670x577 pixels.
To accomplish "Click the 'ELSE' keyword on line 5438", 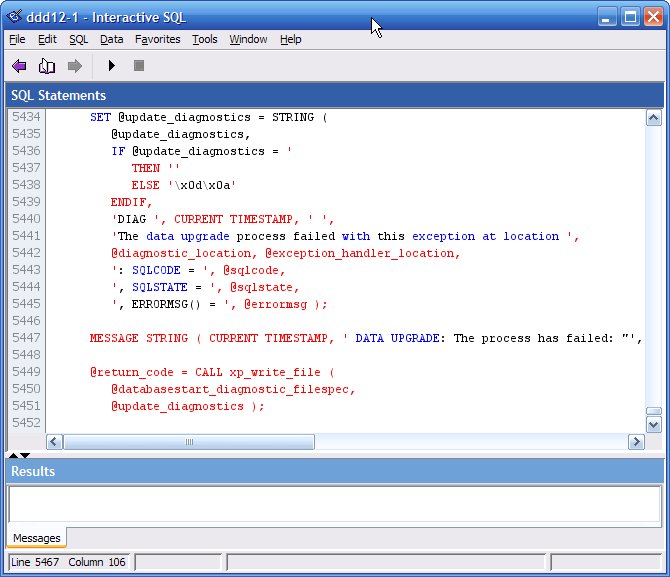I will 145,185.
